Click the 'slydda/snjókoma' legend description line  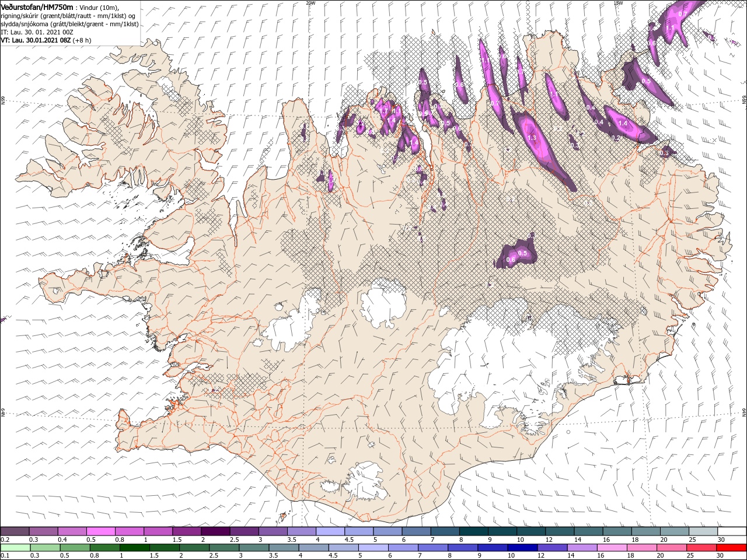pos(69,24)
